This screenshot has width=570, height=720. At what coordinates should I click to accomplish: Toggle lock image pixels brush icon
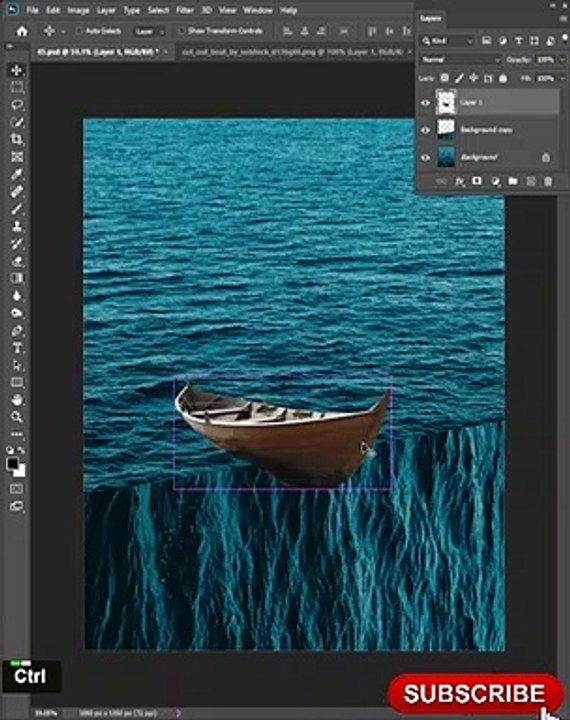[x=459, y=79]
